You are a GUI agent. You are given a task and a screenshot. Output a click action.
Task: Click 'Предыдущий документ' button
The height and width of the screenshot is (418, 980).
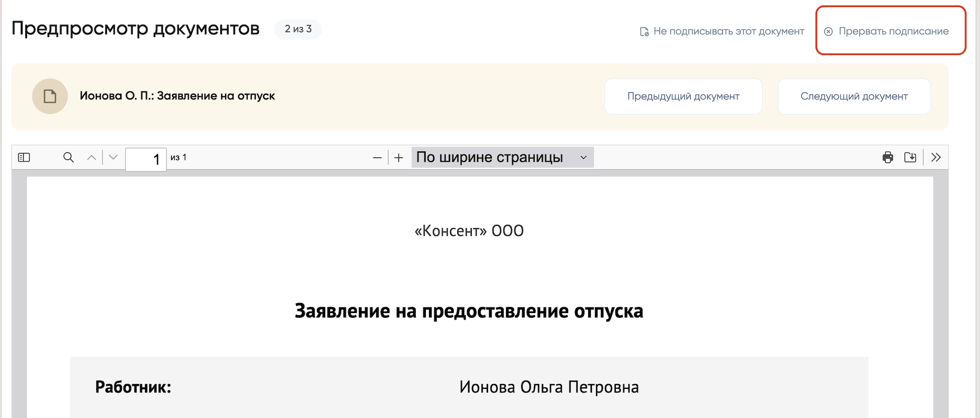click(683, 96)
